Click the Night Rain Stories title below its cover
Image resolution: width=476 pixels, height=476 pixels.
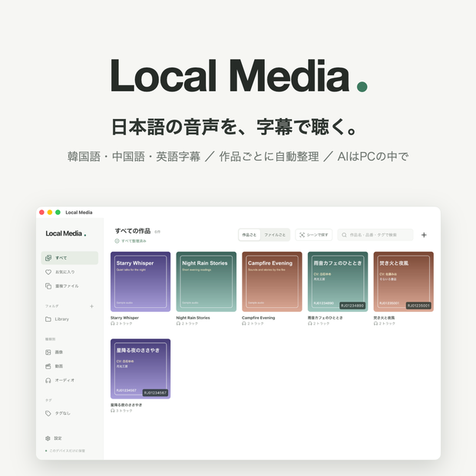click(193, 318)
